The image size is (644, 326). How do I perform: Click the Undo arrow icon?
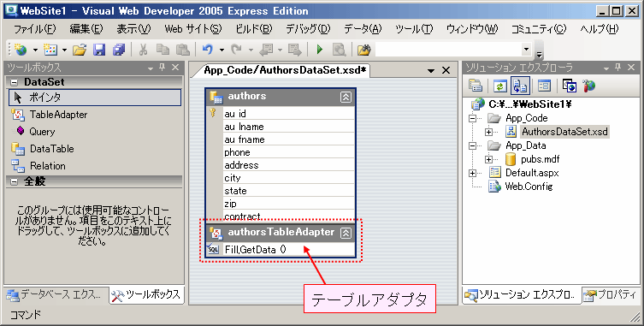tap(208, 50)
